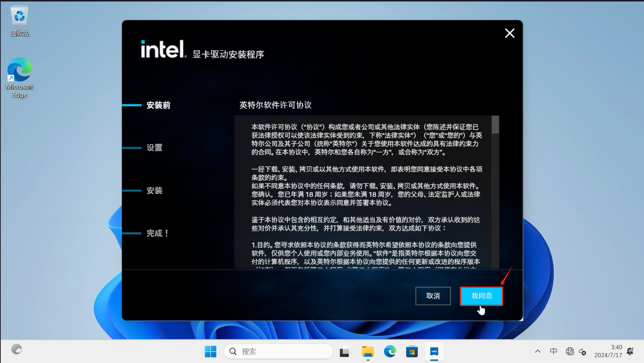Switch the 中 input method indicator
Image resolution: width=644 pixels, height=363 pixels.
[554, 352]
